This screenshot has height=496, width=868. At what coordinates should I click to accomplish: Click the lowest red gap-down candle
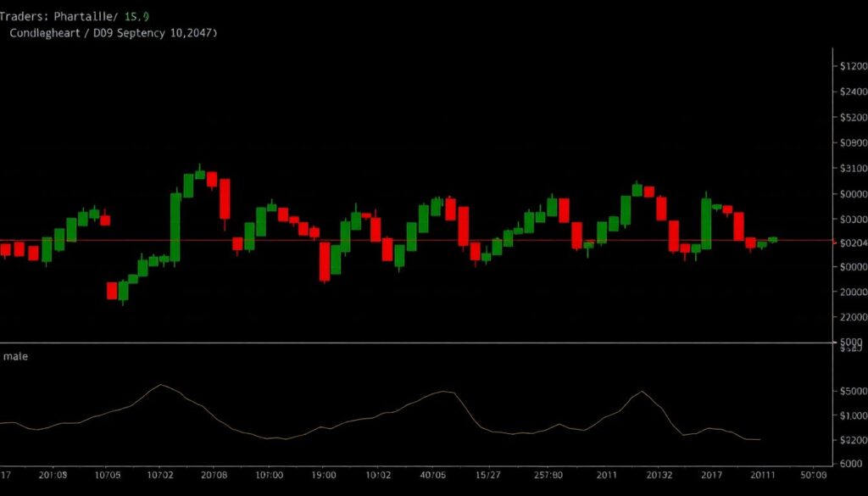click(112, 291)
